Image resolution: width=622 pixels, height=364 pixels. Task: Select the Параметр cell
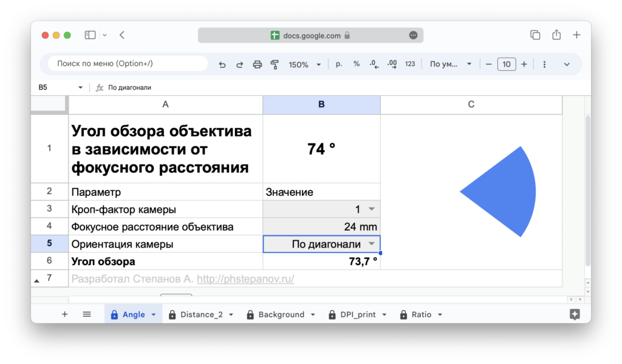(165, 192)
